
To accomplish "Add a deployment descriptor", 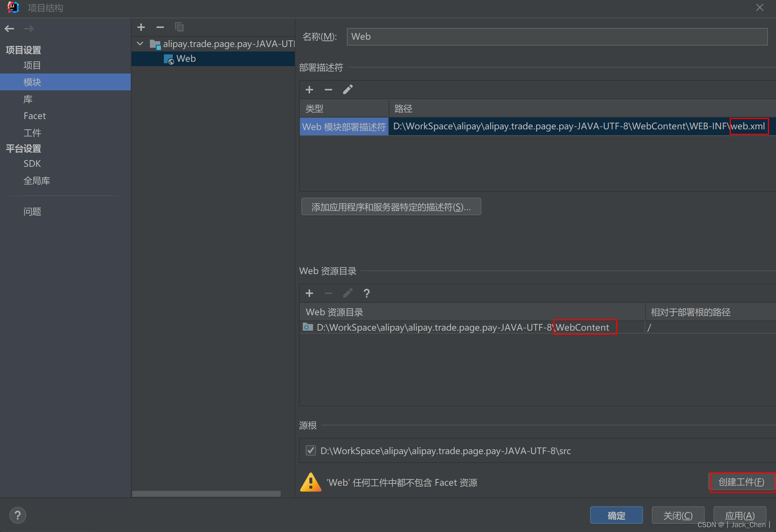I will coord(309,90).
